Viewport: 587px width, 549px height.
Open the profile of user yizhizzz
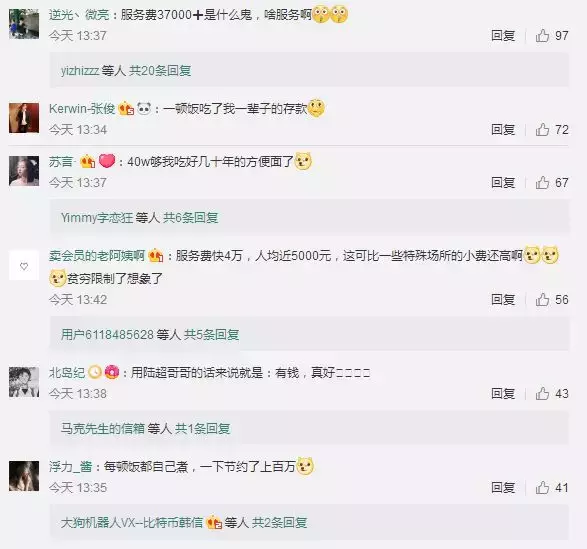(x=80, y=70)
